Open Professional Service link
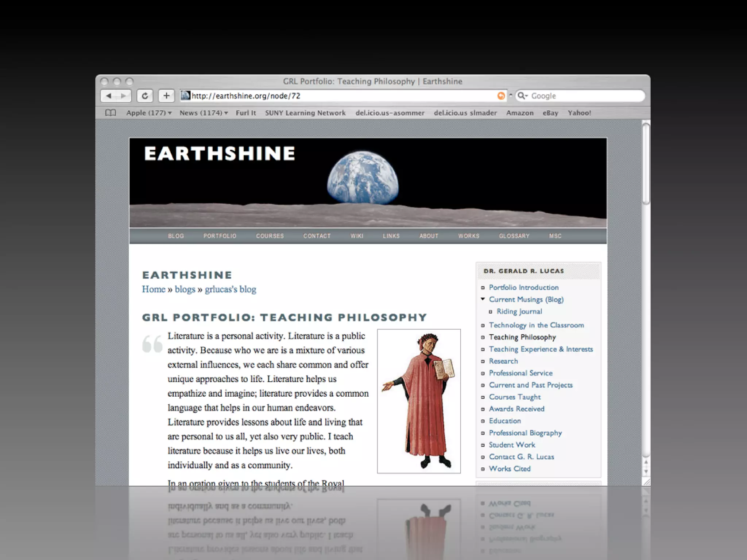 521,373
